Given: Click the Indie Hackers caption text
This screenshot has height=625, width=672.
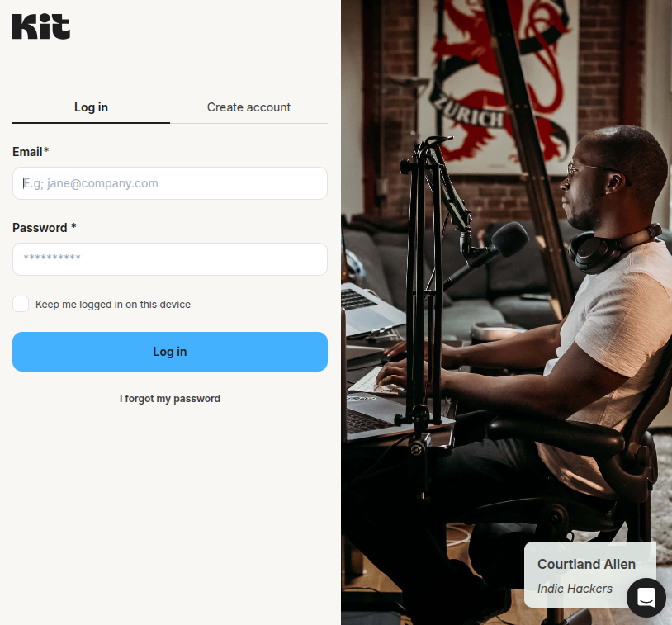Looking at the screenshot, I should (575, 589).
